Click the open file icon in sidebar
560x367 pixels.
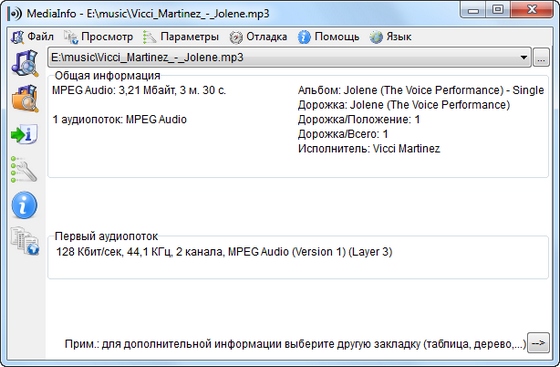[25, 63]
